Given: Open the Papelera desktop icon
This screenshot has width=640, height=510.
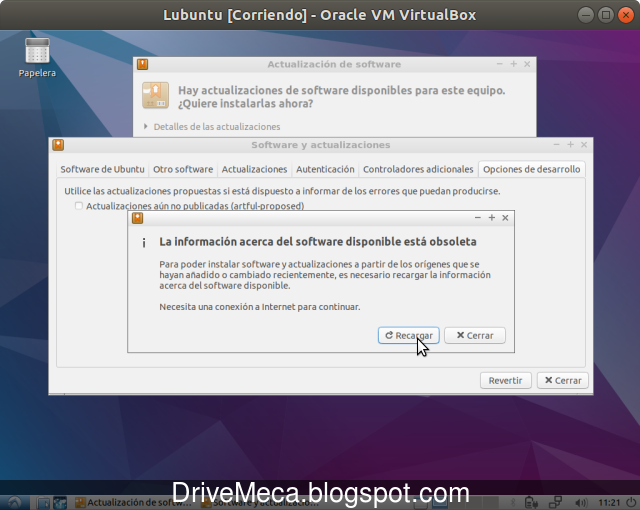Looking at the screenshot, I should click(x=37, y=57).
